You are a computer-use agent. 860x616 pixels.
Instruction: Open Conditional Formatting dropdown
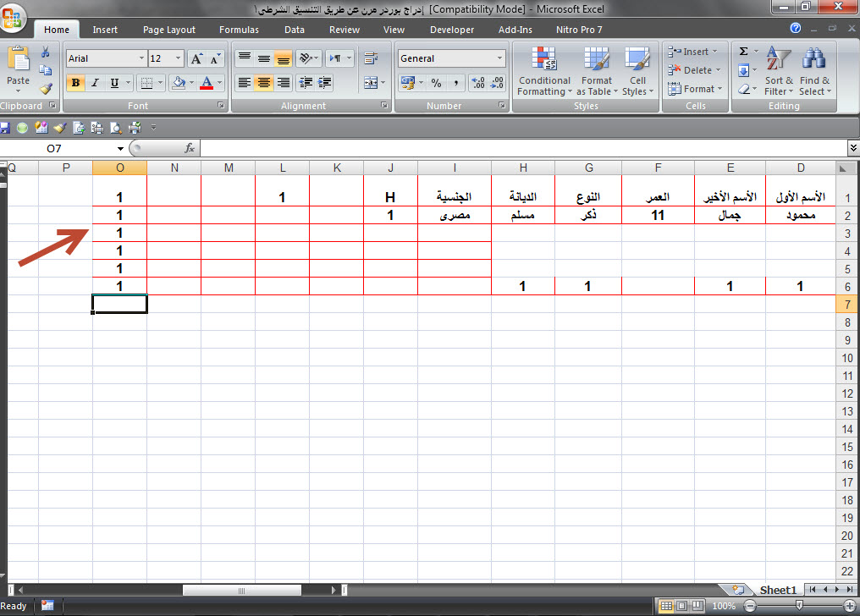[544, 71]
